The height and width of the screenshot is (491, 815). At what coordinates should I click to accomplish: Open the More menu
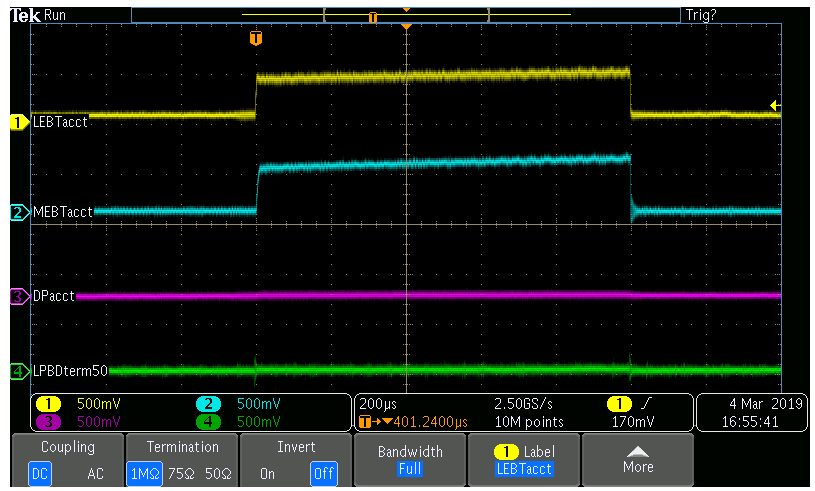pyautogui.click(x=638, y=460)
